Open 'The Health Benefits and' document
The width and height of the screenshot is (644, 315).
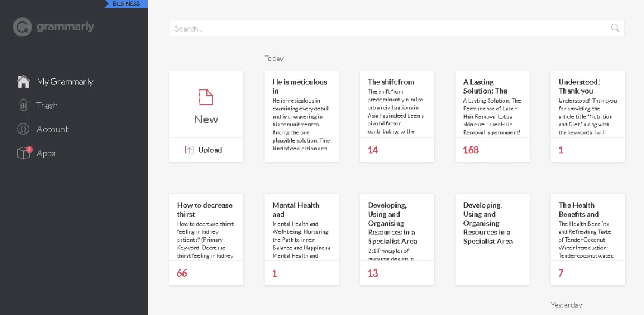click(587, 239)
